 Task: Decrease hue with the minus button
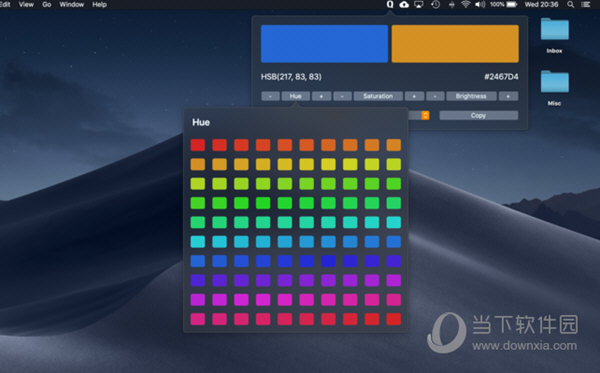click(271, 96)
